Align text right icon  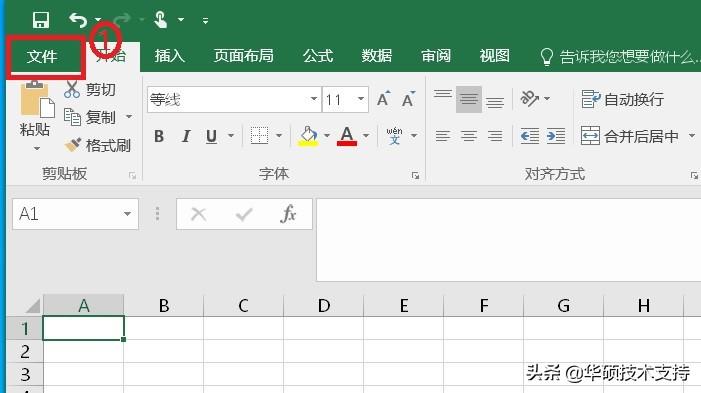(495, 136)
